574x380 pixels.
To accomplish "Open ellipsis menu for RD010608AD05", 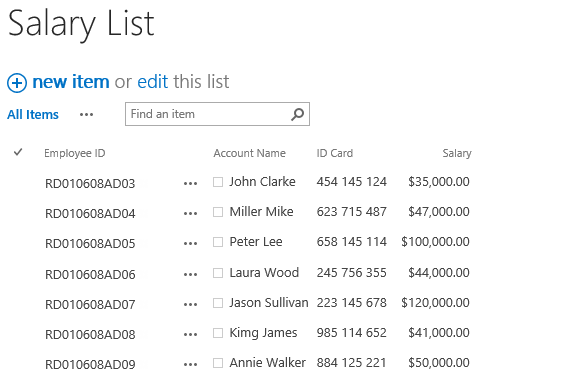I will coord(190,243).
